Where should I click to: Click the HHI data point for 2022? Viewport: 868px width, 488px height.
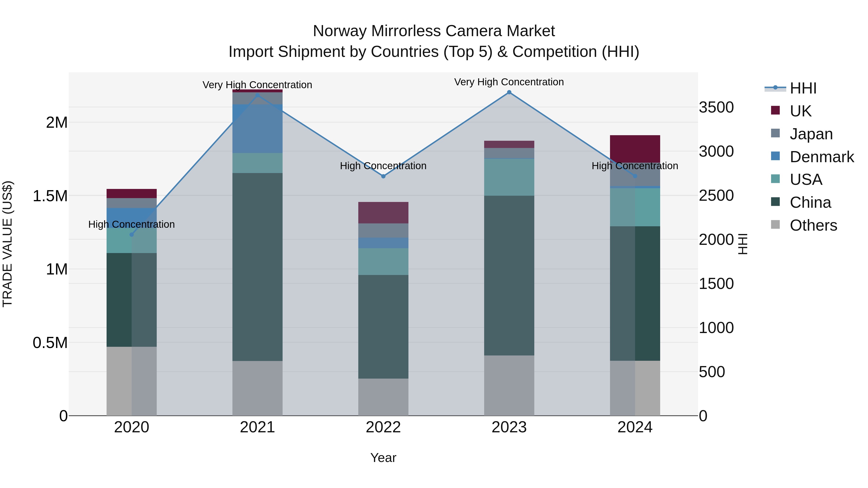click(383, 176)
